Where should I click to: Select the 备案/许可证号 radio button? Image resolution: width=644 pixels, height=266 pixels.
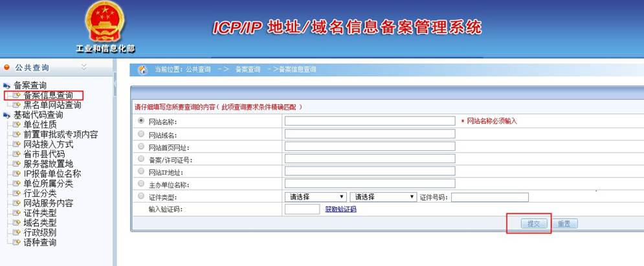point(141,159)
